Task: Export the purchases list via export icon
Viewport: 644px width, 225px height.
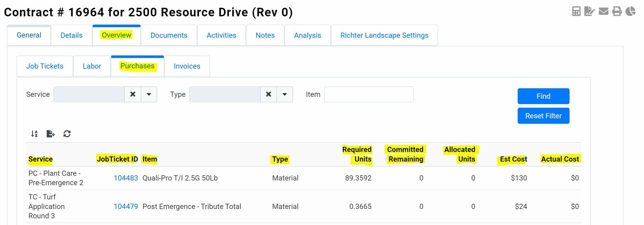Action: point(50,134)
